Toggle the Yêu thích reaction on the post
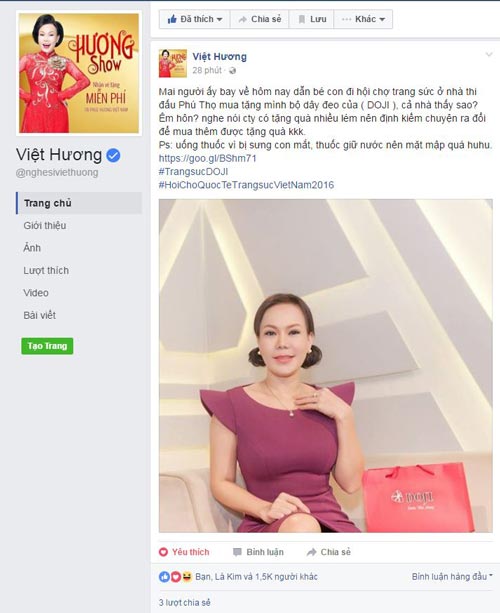500x613 pixels. coord(184,552)
